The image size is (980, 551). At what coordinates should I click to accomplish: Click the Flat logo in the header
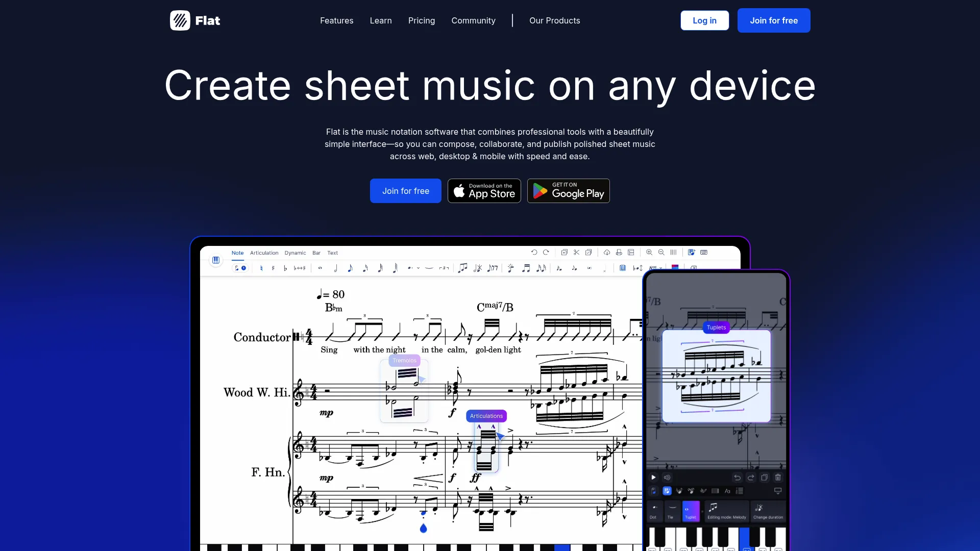[x=195, y=20]
